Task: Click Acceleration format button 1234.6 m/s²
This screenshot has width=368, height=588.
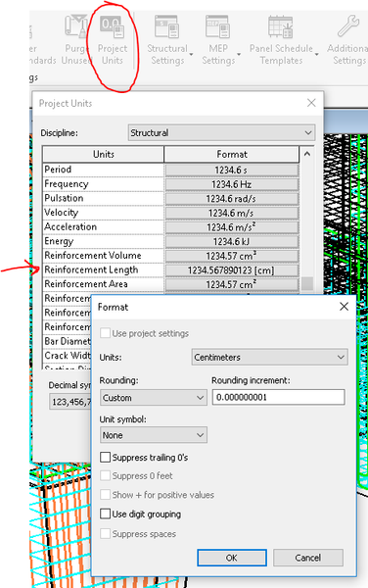Action: pos(232,227)
